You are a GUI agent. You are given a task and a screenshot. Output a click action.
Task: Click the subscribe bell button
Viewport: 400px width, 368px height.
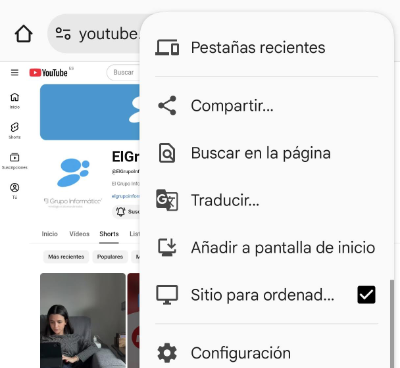(x=126, y=212)
